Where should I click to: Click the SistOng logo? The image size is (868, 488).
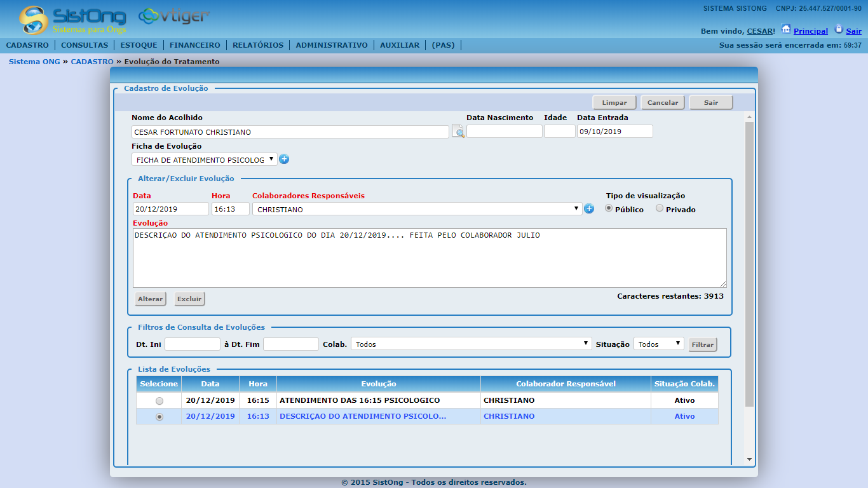[x=72, y=20]
